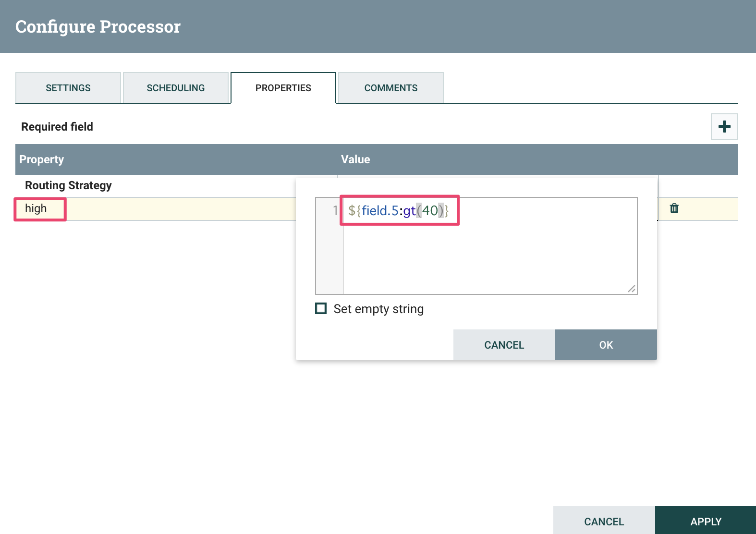Screen dimensions: 756x534
Task: Delete the high property with trash icon
Action: [674, 208]
